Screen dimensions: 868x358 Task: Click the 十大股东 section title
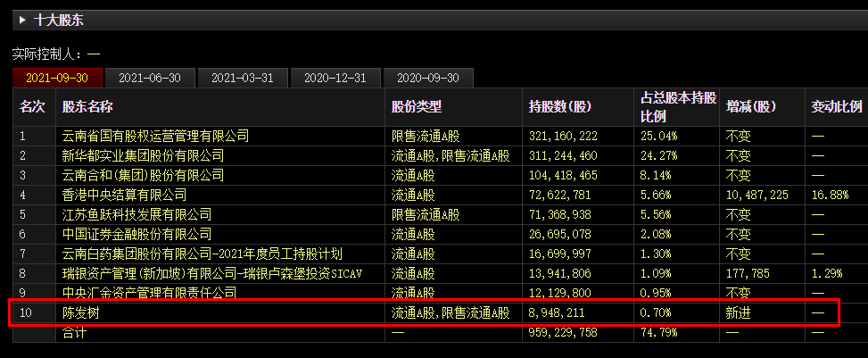point(59,21)
